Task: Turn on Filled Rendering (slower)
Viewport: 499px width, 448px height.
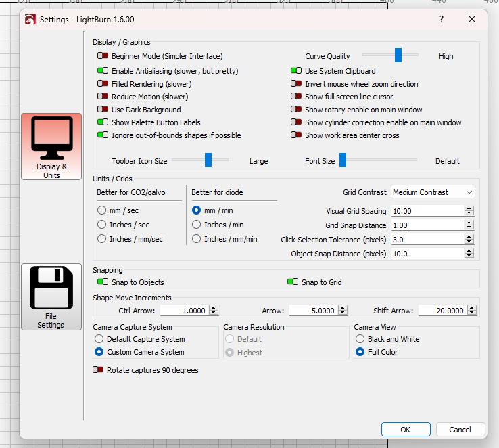Action: pos(103,84)
